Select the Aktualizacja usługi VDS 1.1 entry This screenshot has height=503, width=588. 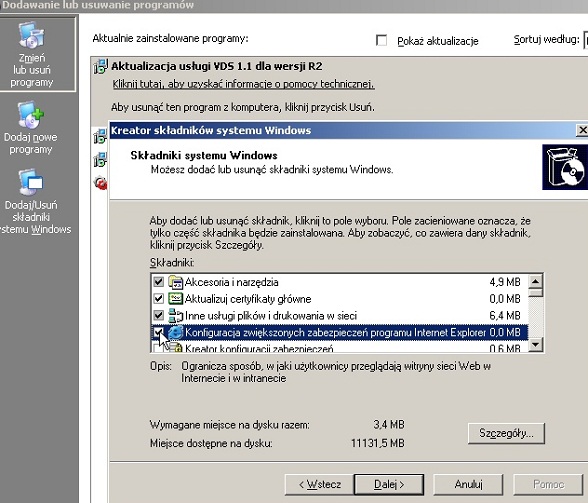click(216, 66)
